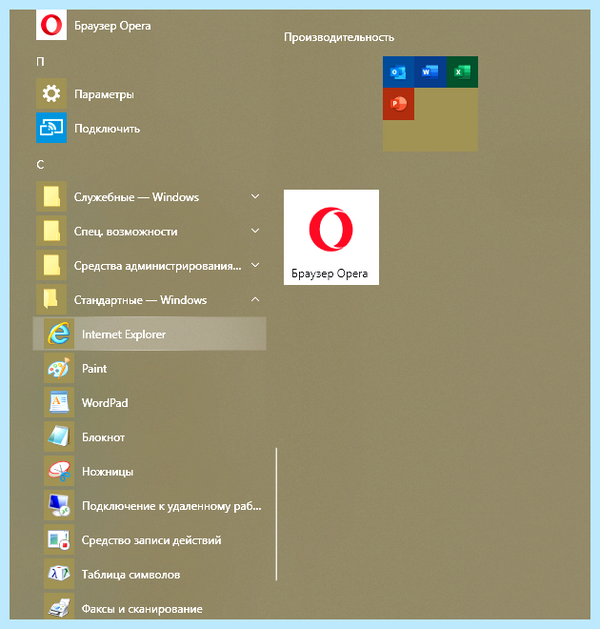Select "Подключение к удаленному раб..." label
Screen dimensions: 600x629
172,506
